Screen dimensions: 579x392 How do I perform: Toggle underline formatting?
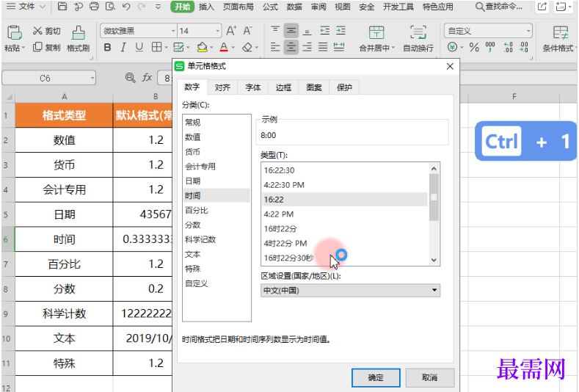click(139, 48)
